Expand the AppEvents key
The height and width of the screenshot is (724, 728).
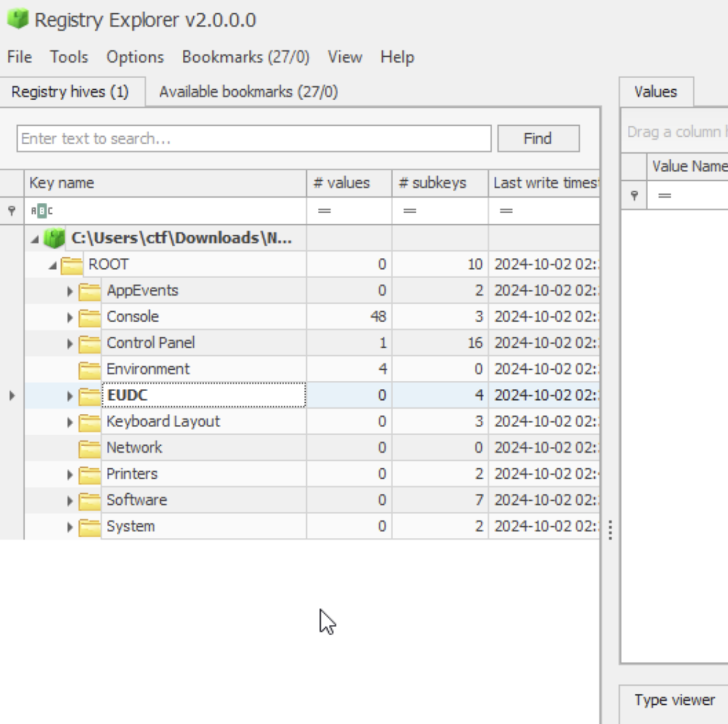point(70,291)
